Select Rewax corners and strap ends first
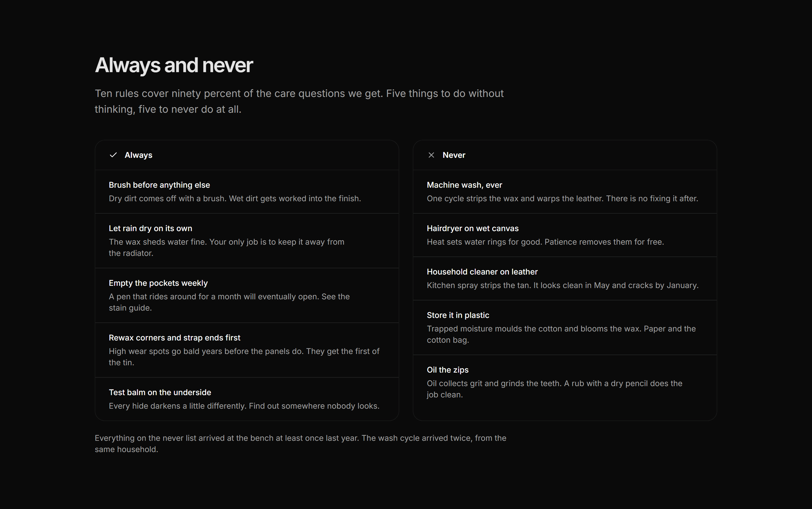Viewport: 812px width, 509px height. point(247,350)
